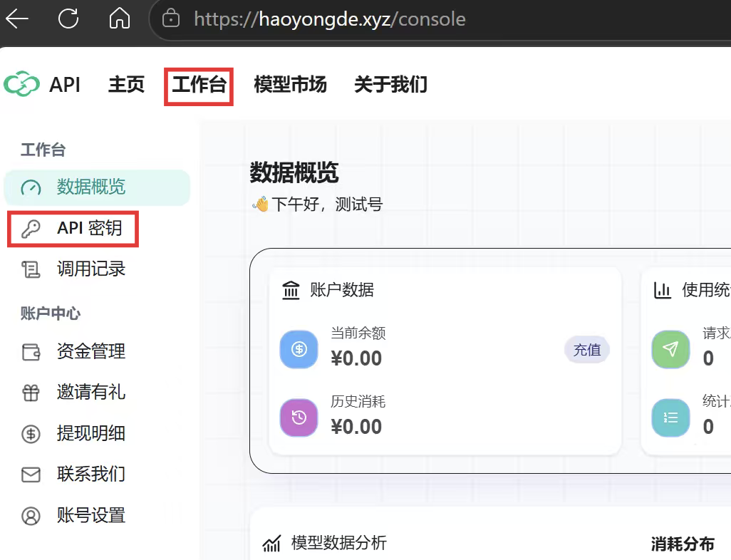
Task: Click the ¥0.00 value under 历史消耗
Action: pyautogui.click(x=356, y=427)
